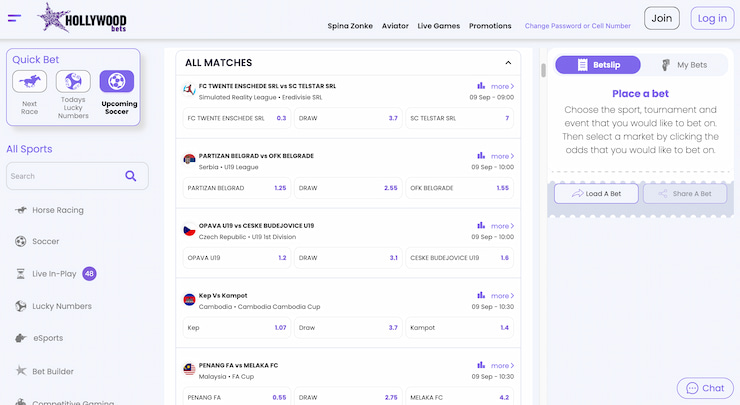Bet on Kep at 1.07
740x405 pixels.
click(x=237, y=328)
